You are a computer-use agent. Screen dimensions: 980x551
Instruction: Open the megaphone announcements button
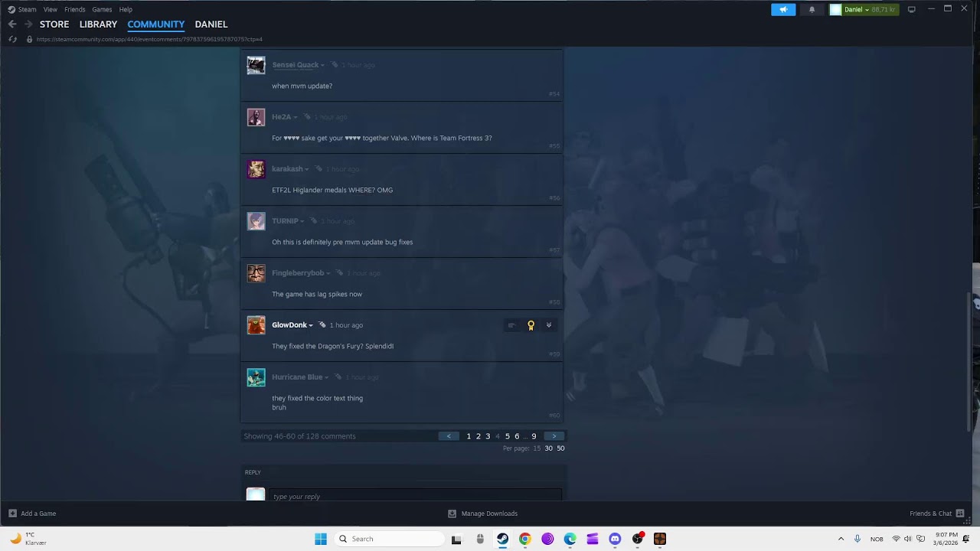point(783,9)
